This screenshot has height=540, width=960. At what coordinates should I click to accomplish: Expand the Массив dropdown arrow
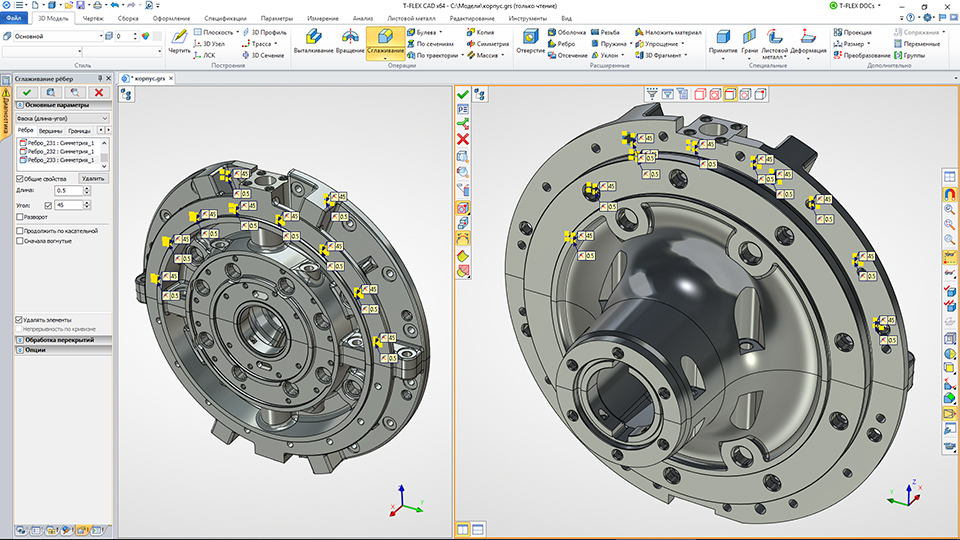tap(503, 55)
